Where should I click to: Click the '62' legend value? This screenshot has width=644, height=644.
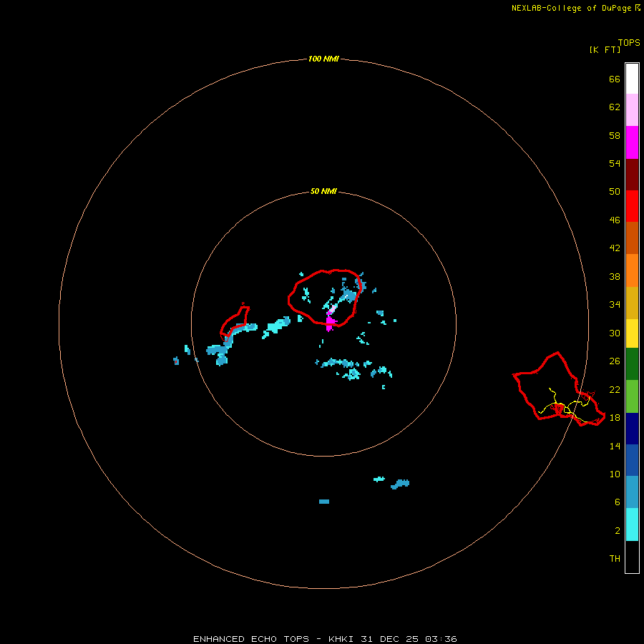(615, 107)
